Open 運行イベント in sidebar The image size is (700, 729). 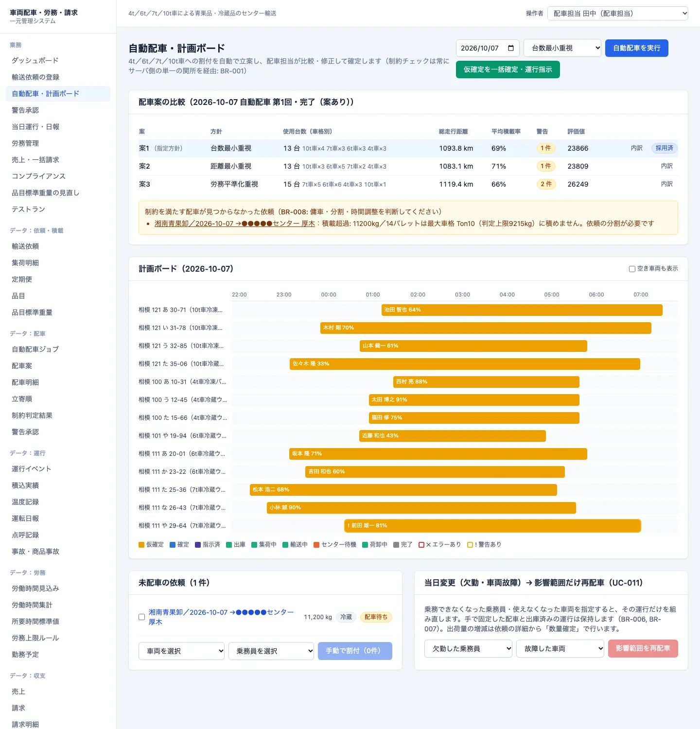58,469
